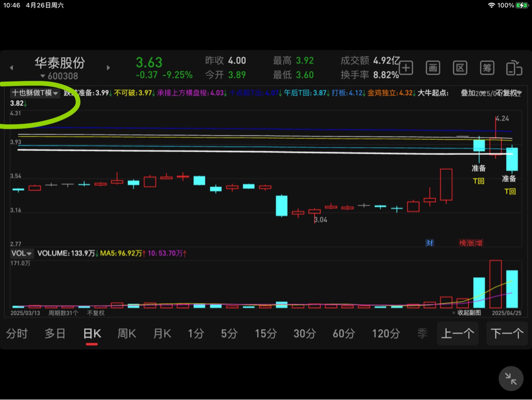The height and width of the screenshot is (400, 532).
Task: Tap the 增 marker below the chart
Action: pyautogui.click(x=479, y=243)
